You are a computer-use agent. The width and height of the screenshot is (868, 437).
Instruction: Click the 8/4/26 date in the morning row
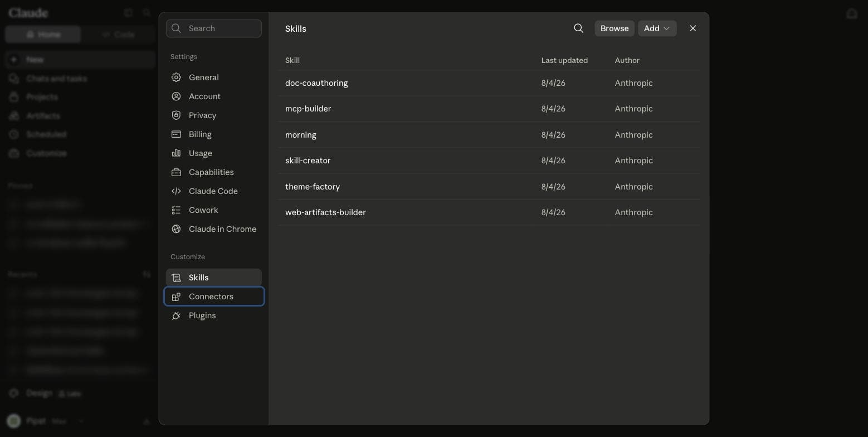tap(553, 135)
